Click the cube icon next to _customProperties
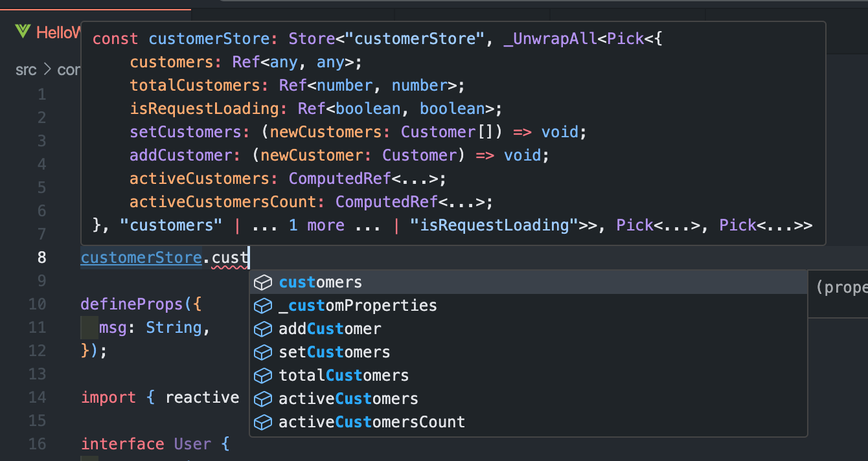This screenshot has width=868, height=461. click(x=263, y=305)
